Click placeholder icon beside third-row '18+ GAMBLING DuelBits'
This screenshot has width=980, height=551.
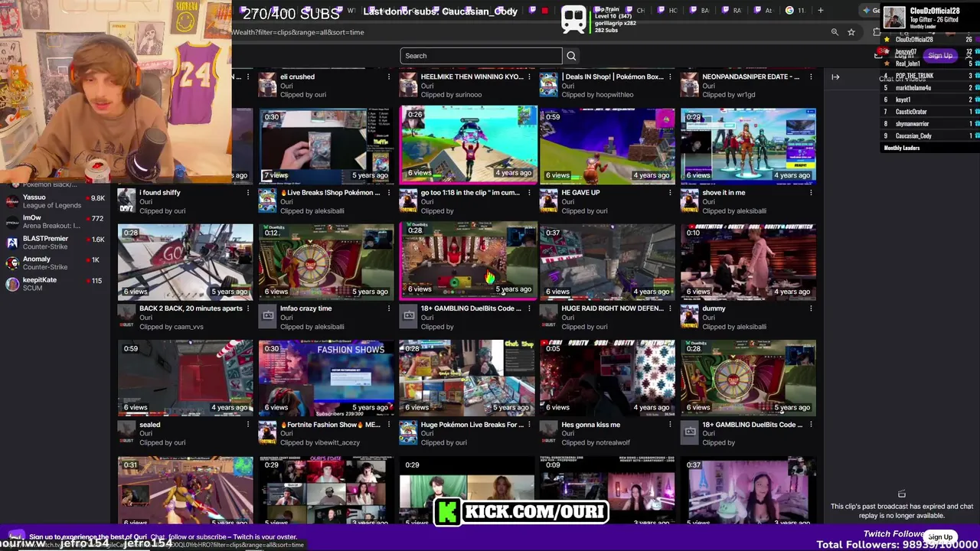click(x=408, y=318)
